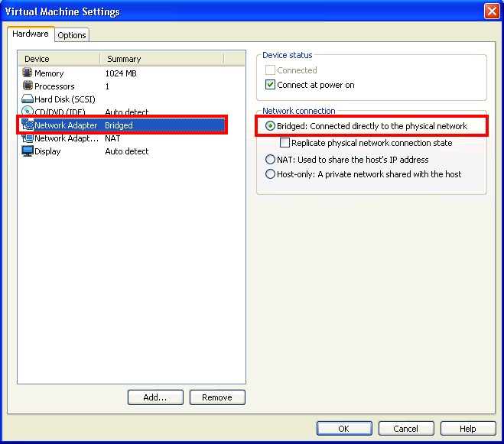Switch to the Options tab

[x=72, y=35]
